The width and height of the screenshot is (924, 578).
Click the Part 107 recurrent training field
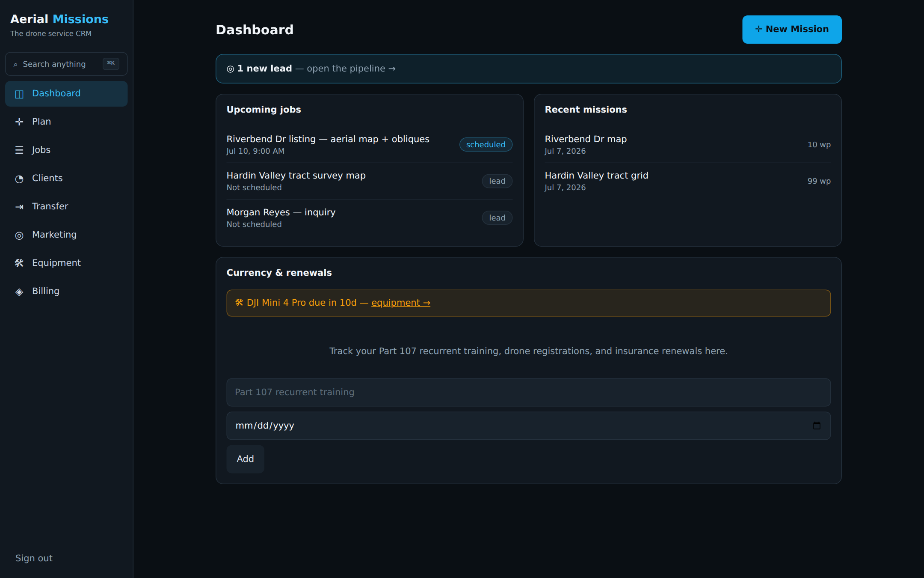[528, 392]
